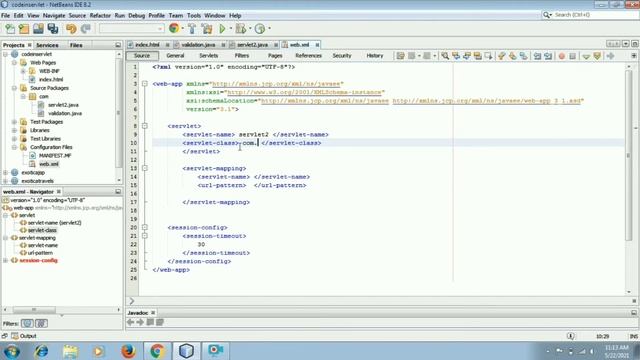640x360 pixels.
Task: Open the History view of web.xml
Action: pyautogui.click(x=375, y=56)
